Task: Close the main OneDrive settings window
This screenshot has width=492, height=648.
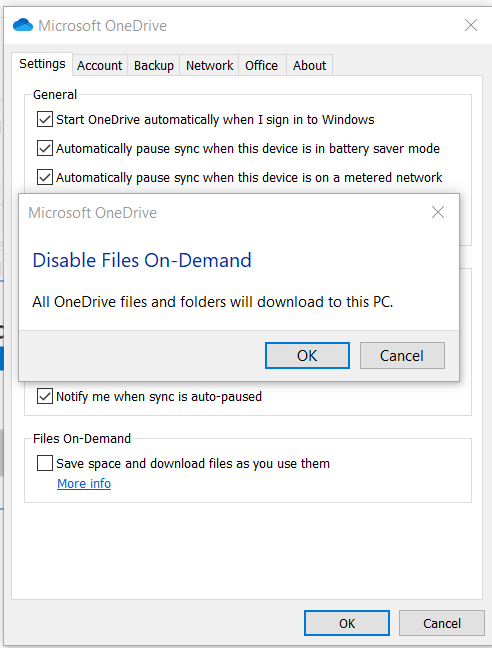Action: [x=471, y=25]
